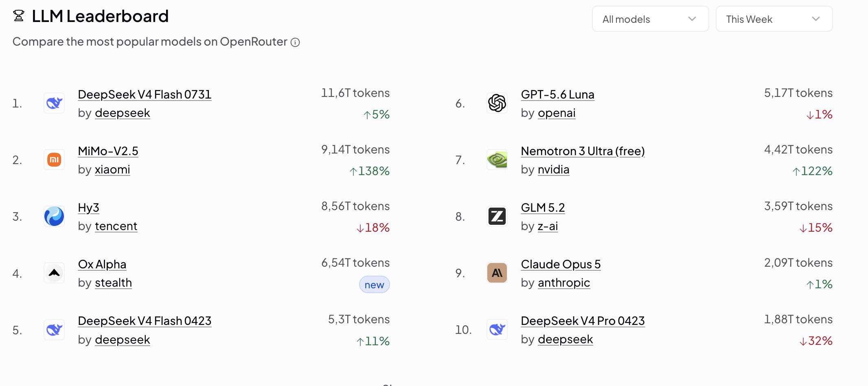Click the Anthropic logo beside Claude Opus 5
The height and width of the screenshot is (386, 868).
point(497,273)
